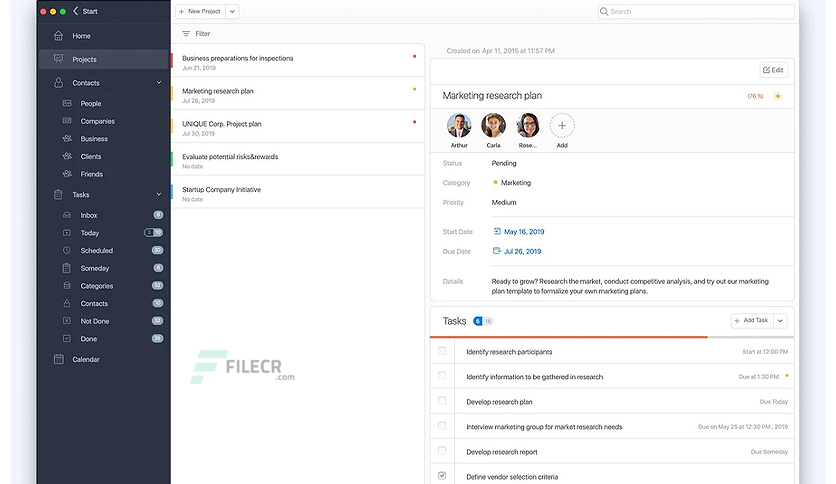Open the People contact card icon
836x484 pixels.
click(67, 103)
